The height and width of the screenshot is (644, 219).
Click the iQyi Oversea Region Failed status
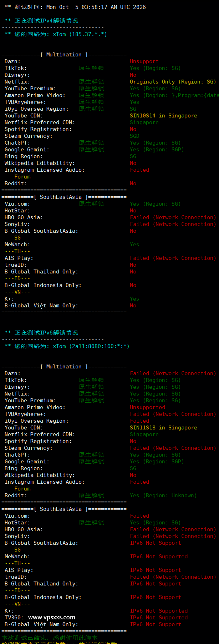tap(139, 421)
